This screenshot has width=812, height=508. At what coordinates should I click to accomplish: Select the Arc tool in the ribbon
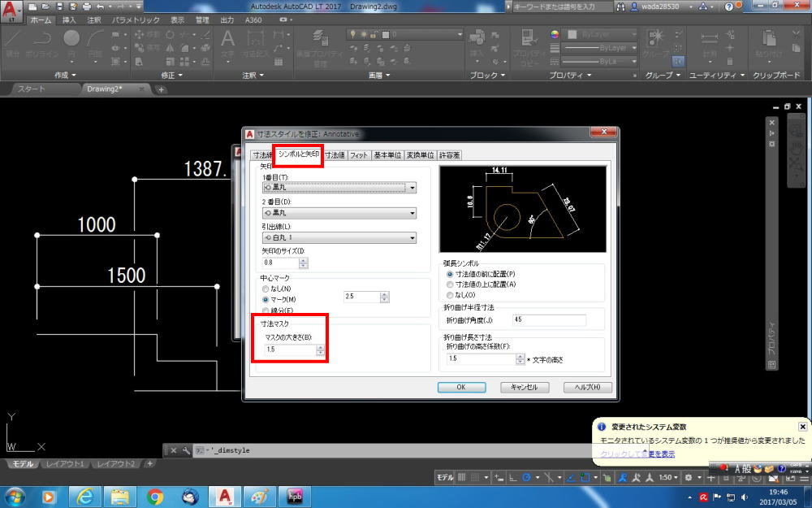pos(95,43)
